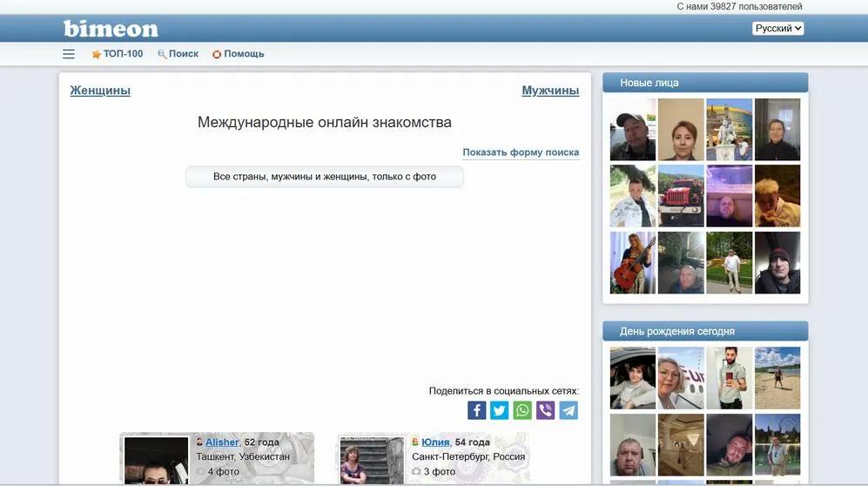
Task: Share page via Telegram icon
Action: [x=569, y=410]
